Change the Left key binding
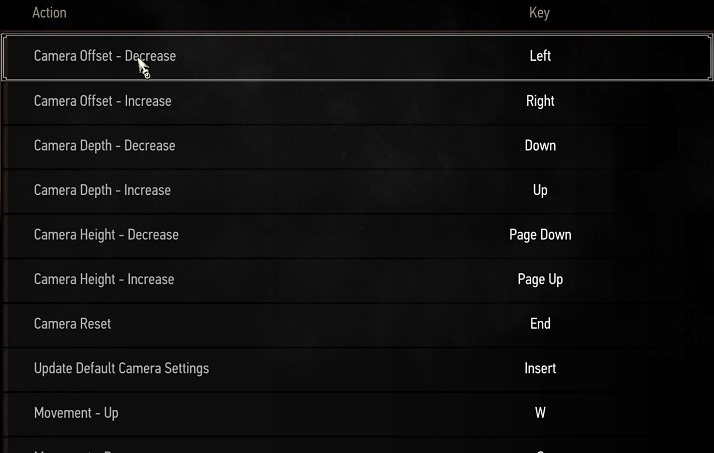Image resolution: width=714 pixels, height=453 pixels. tap(540, 56)
